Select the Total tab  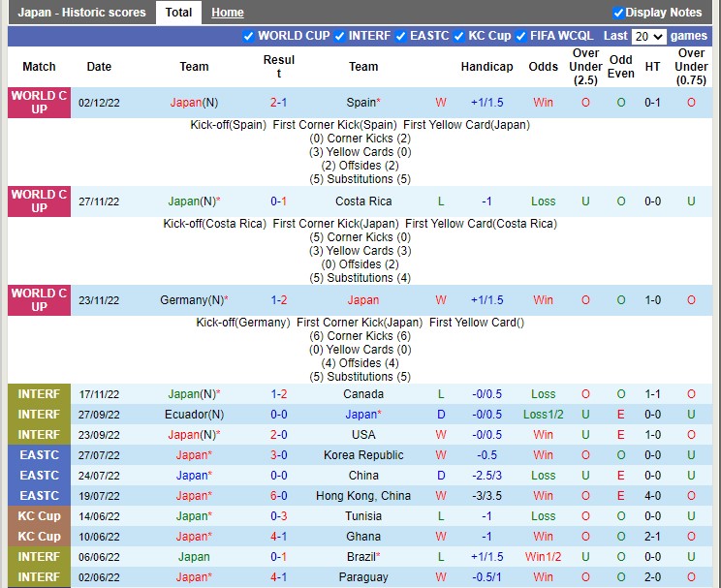(x=178, y=13)
